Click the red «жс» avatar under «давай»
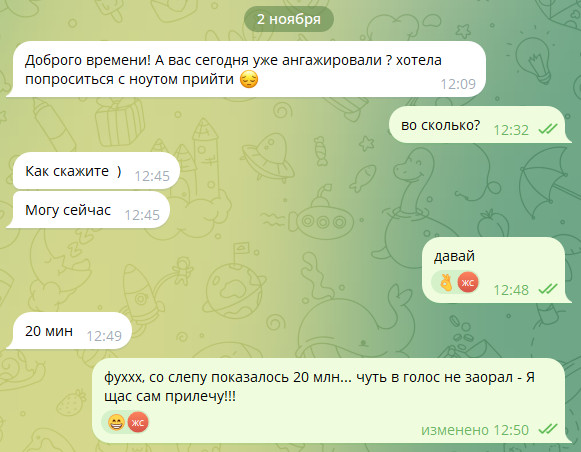Image resolution: width=581 pixels, height=452 pixels. click(468, 283)
